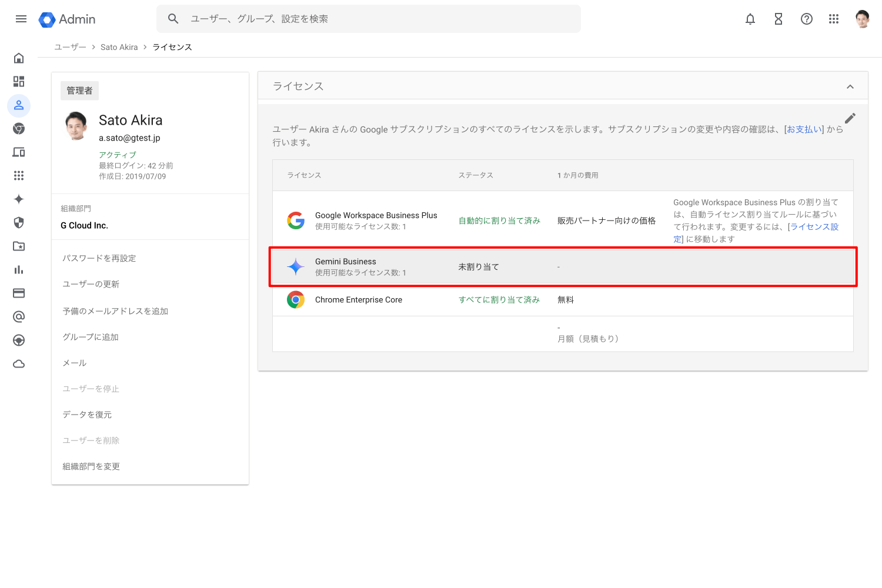Viewport: 882px width, 588px height.
Task: Open the Reporting bar chart sidebar icon
Action: coord(19,270)
